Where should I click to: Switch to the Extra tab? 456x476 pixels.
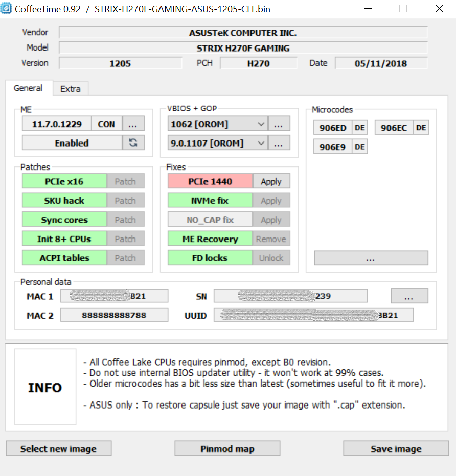pyautogui.click(x=71, y=89)
